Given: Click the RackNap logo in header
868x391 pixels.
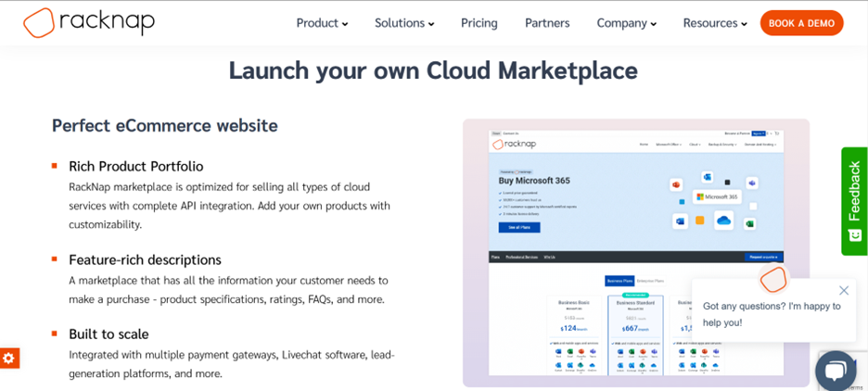Looking at the screenshot, I should [x=89, y=22].
